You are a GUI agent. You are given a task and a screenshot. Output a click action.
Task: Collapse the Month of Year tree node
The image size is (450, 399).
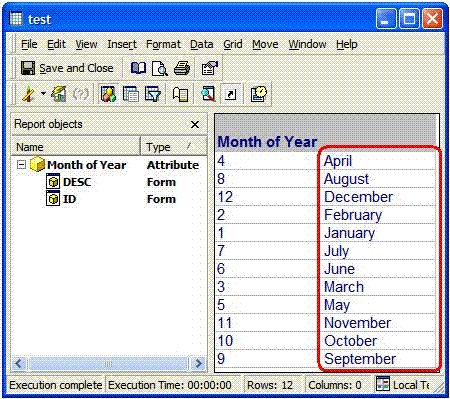[21, 165]
